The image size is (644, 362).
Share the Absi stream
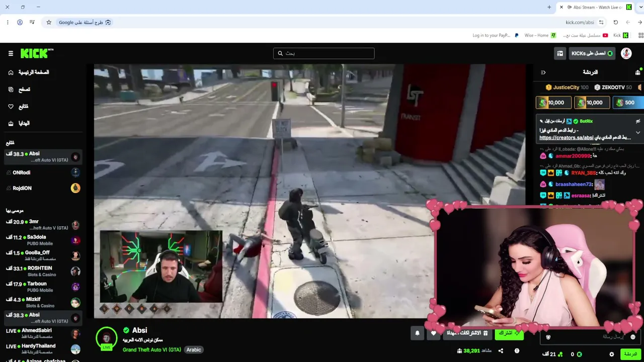[x=501, y=351]
